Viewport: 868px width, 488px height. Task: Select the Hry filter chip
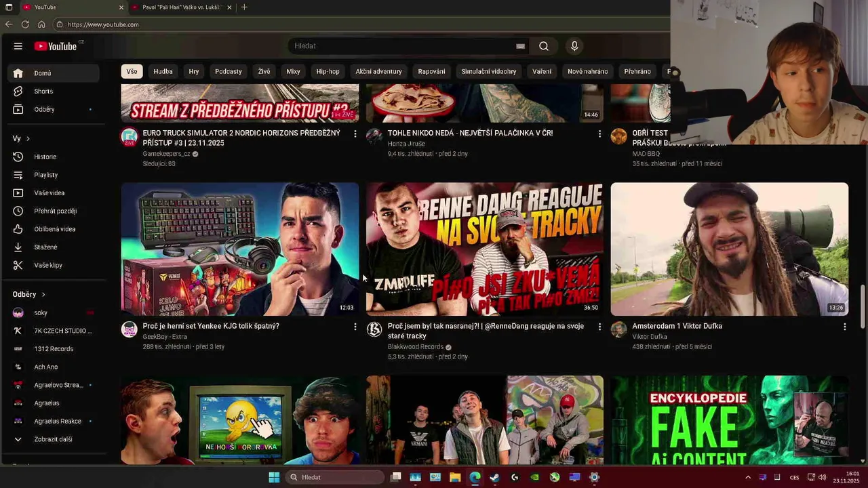[194, 71]
